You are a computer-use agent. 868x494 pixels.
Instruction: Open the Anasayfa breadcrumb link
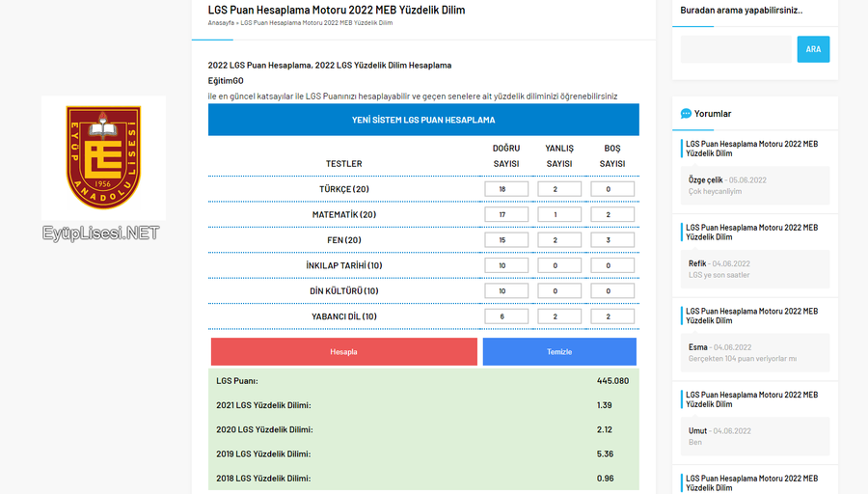[221, 23]
